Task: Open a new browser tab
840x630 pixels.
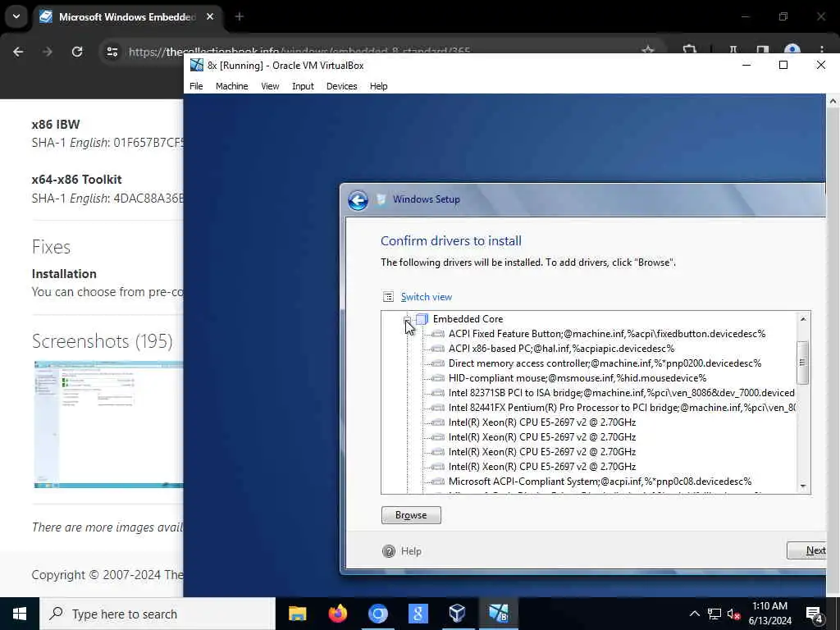Action: pos(240,16)
